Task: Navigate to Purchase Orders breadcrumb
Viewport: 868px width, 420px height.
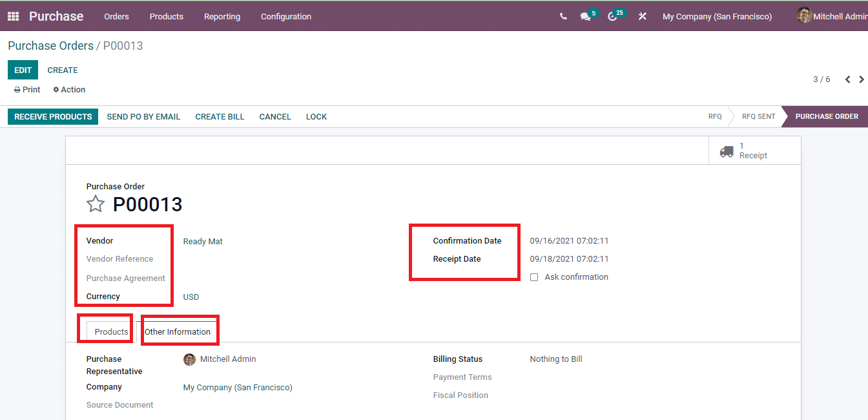Action: [50, 46]
